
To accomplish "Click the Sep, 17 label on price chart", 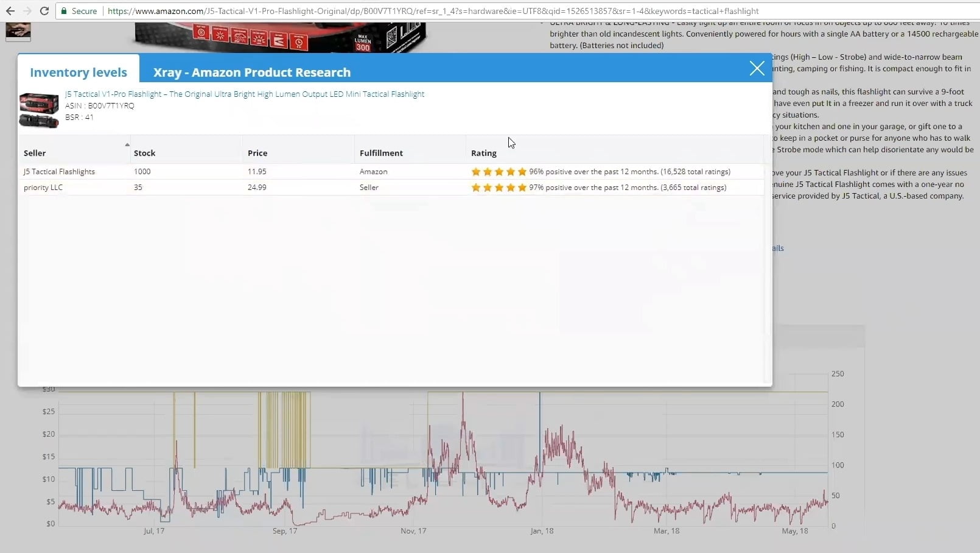I will pyautogui.click(x=285, y=531).
